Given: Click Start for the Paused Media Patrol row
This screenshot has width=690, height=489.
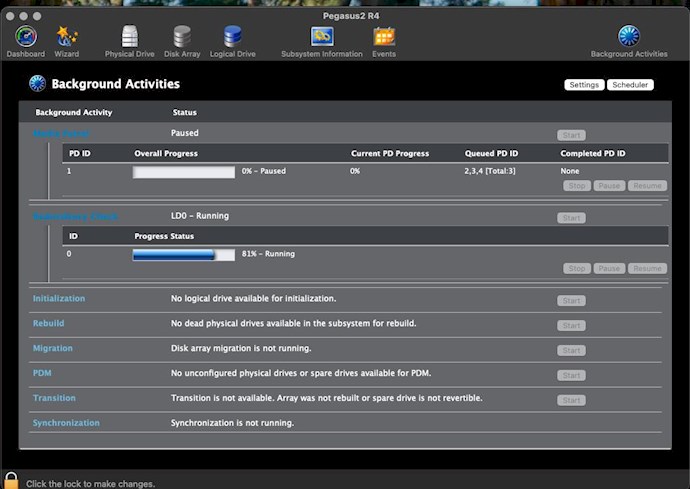Looking at the screenshot, I should pyautogui.click(x=571, y=135).
